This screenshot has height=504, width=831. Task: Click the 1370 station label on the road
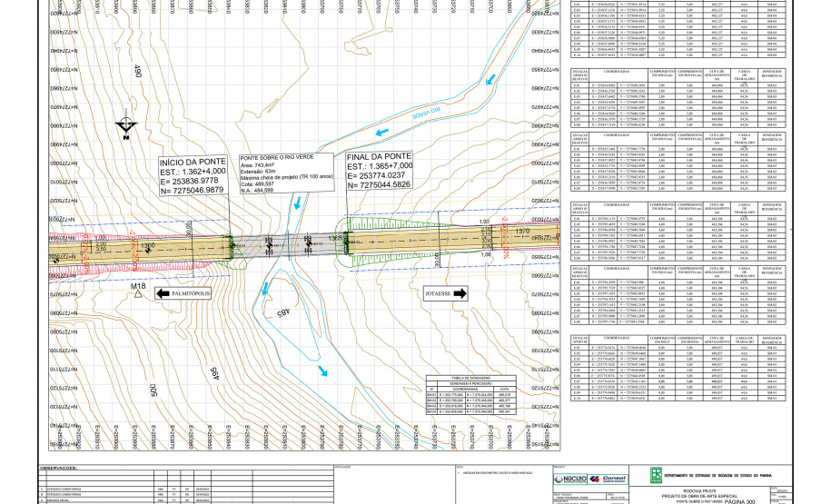point(522,231)
